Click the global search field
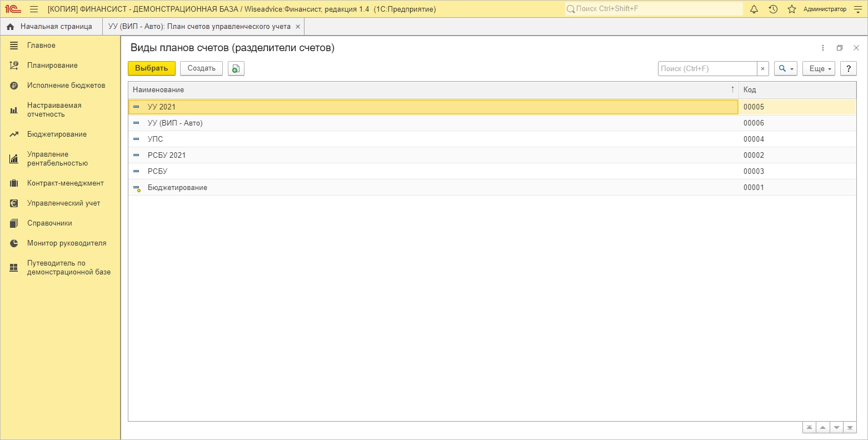 coord(654,9)
